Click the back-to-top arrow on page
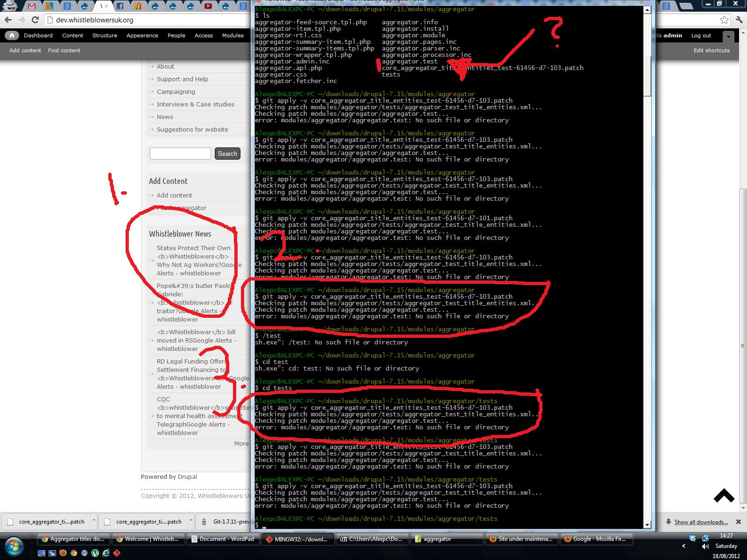Image resolution: width=747 pixels, height=560 pixels. click(724, 496)
